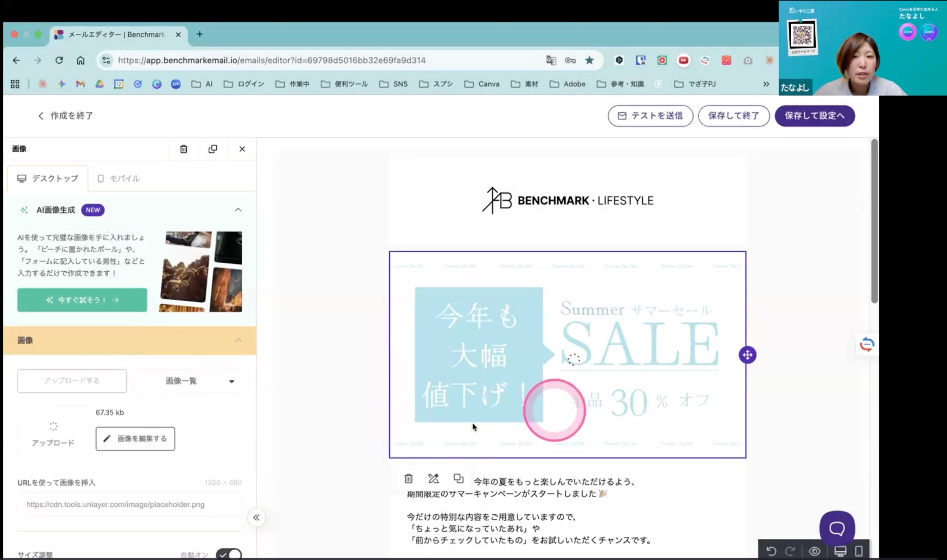
Task: Switch to the モバイル tab
Action: tap(118, 178)
